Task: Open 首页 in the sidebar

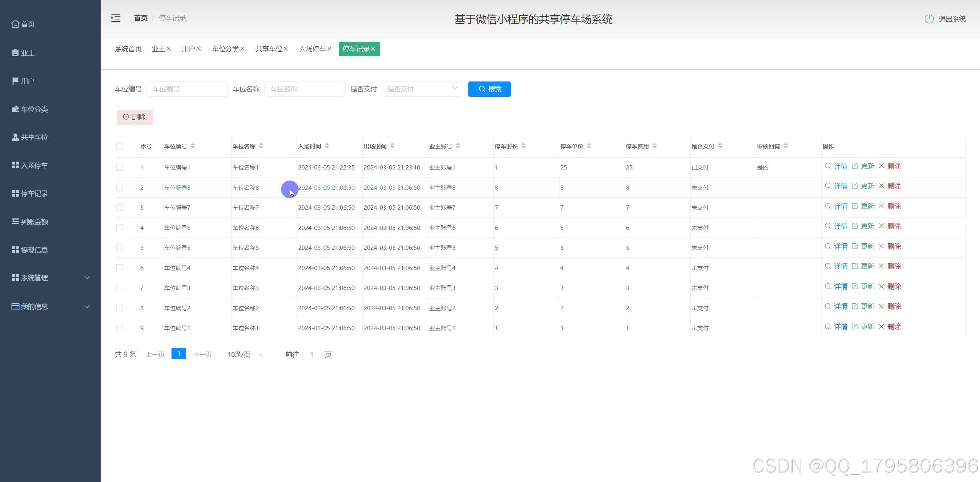Action: pyautogui.click(x=23, y=24)
